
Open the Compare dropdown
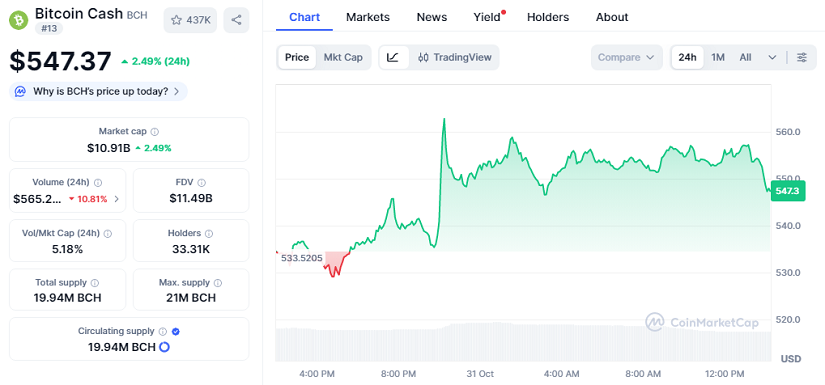(x=626, y=57)
